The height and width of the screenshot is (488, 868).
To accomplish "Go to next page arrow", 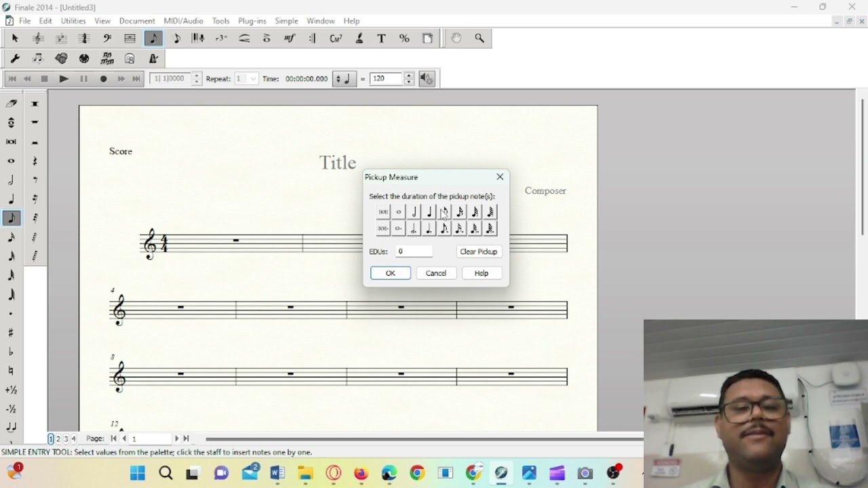I will coord(177,439).
